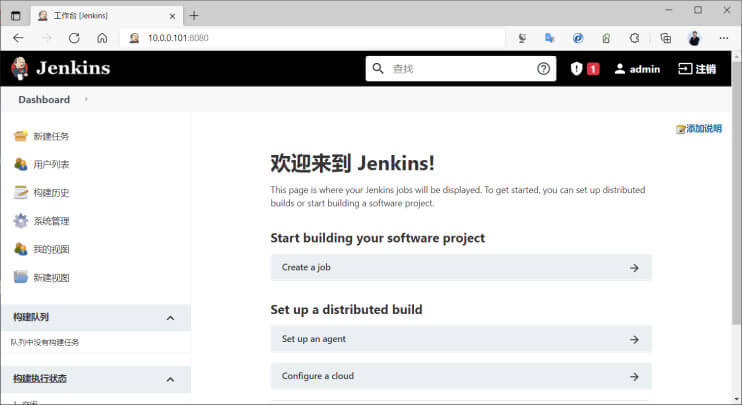Screen dimensions: 742x405
Task: Open the Jenkins title home link
Action: 73,68
